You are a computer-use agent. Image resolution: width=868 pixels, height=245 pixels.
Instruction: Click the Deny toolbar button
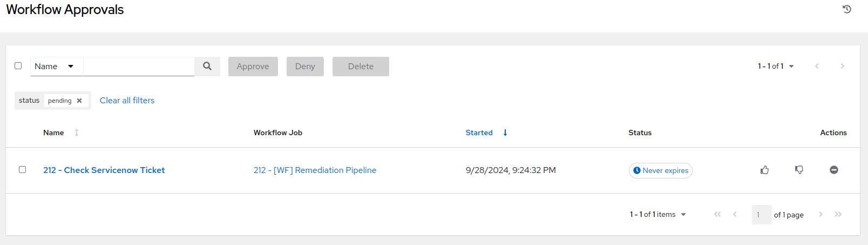click(x=305, y=67)
